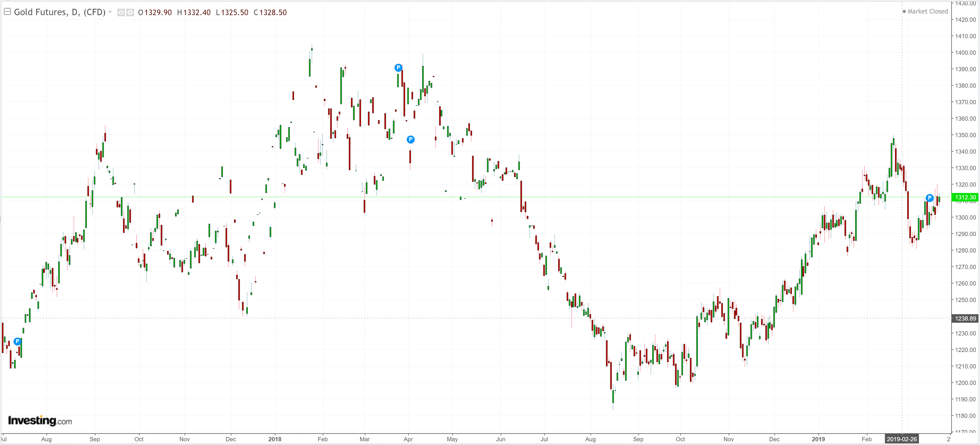Click the 2018 label on the time axis
Image resolution: width=980 pixels, height=445 pixels.
click(x=275, y=439)
